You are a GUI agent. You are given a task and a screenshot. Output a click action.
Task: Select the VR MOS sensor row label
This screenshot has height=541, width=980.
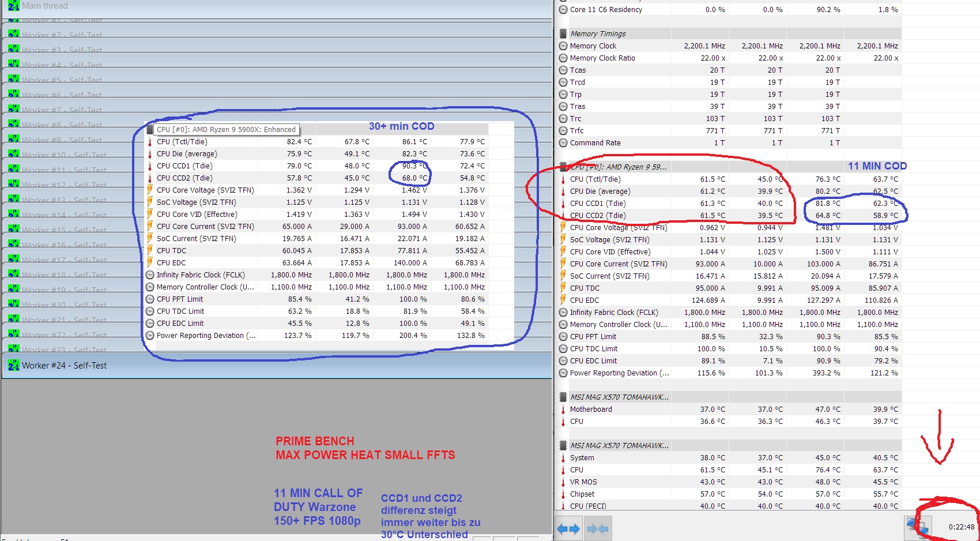pos(583,482)
